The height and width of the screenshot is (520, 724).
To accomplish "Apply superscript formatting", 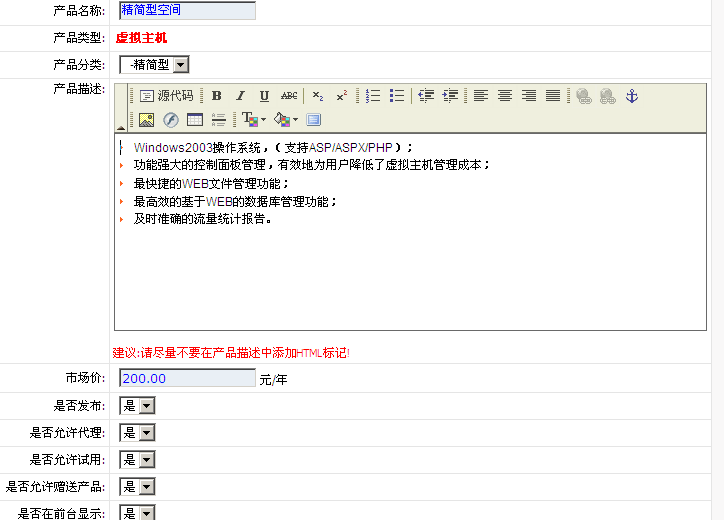I will pos(342,96).
